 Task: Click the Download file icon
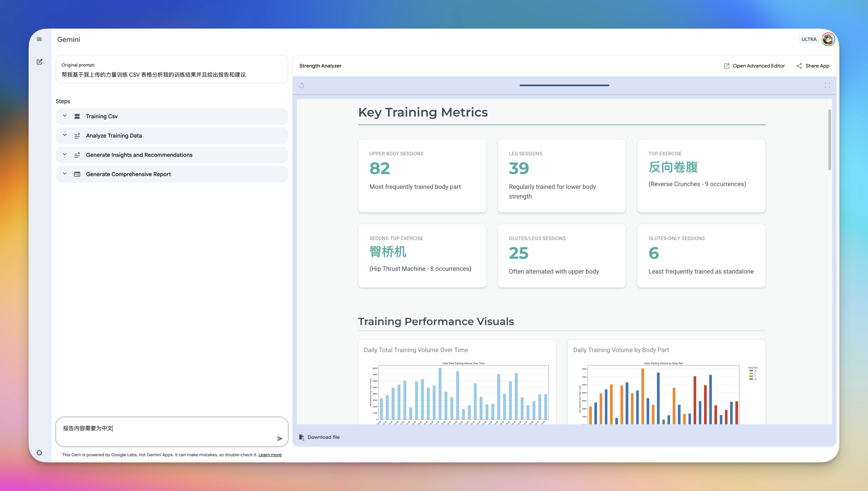[x=302, y=437]
